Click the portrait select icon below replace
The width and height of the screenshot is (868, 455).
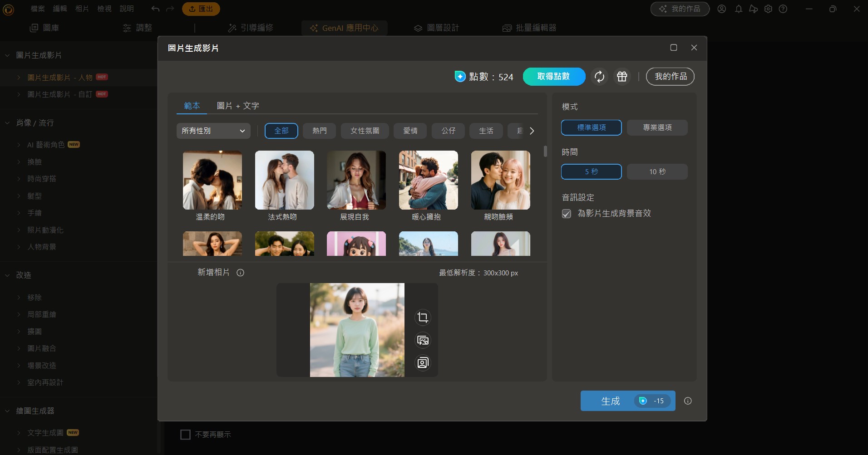pyautogui.click(x=423, y=363)
